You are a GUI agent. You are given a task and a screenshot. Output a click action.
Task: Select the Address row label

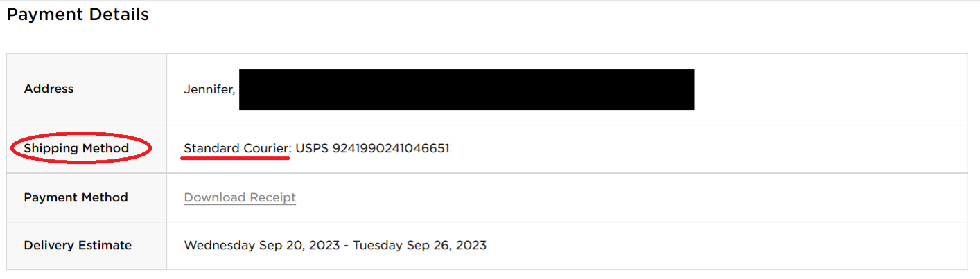(49, 89)
